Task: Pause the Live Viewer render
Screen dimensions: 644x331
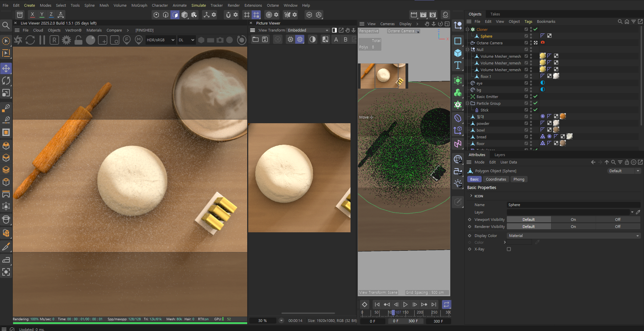Action: tap(42, 40)
